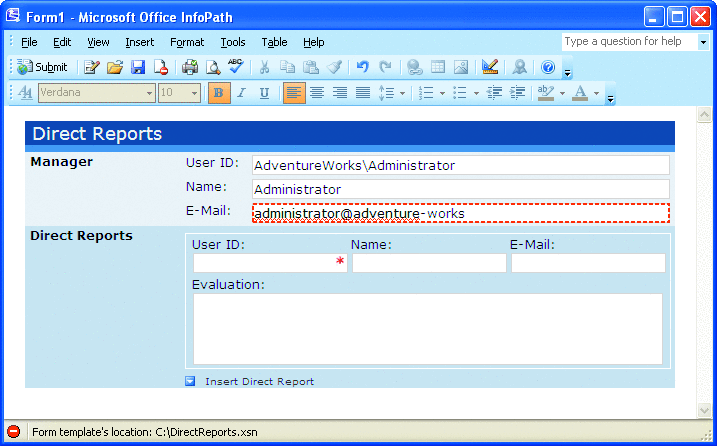Open the Insert menu
Viewport: 717px width, 446px height.
point(139,42)
